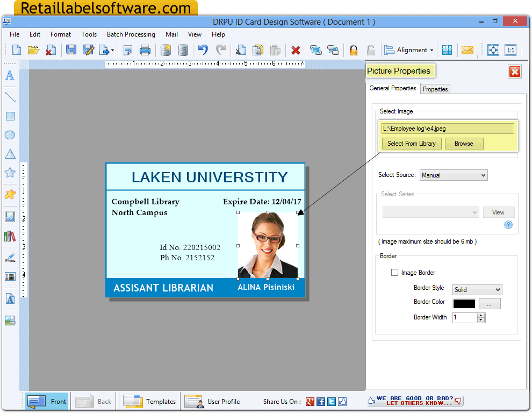Select the Rectangle shape tool
The width and height of the screenshot is (532, 413).
pos(10,116)
